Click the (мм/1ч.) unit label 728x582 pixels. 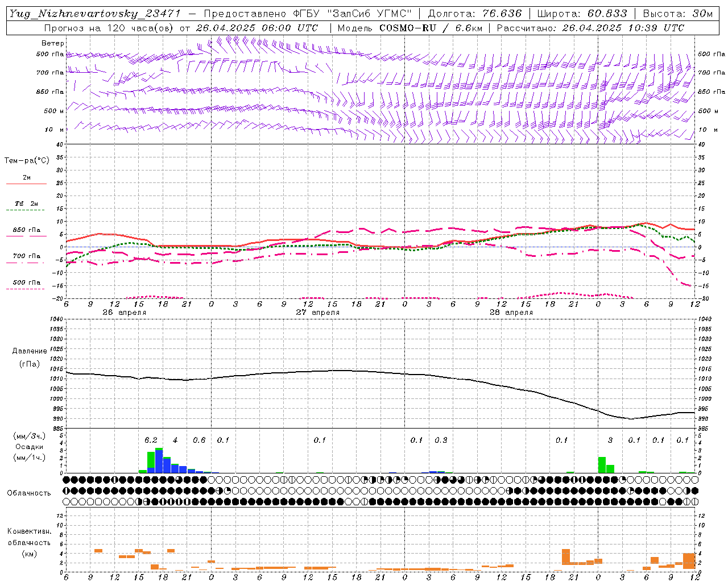coord(29,458)
